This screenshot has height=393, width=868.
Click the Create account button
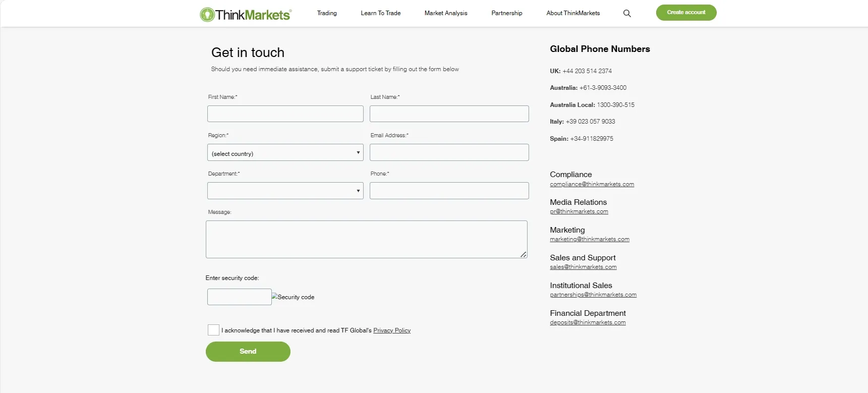point(686,13)
